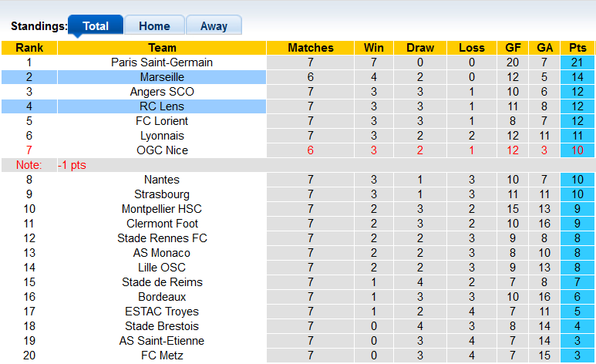
Task: Click the GF column header
Action: coord(513,48)
